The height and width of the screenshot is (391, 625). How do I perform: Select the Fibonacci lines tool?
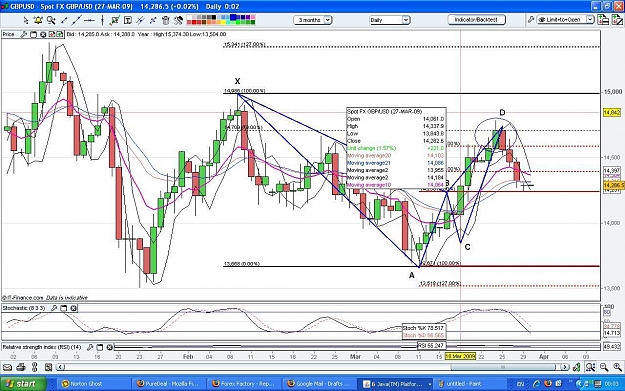140,20
